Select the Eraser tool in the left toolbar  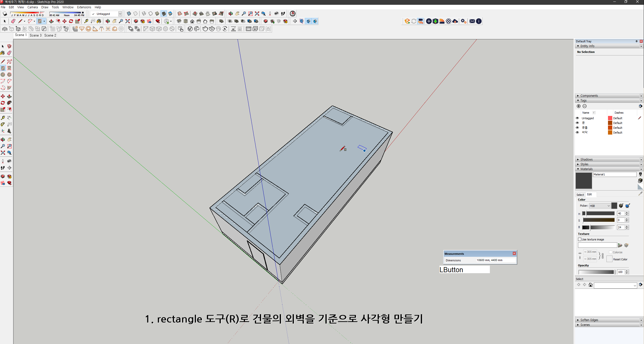(x=9, y=53)
